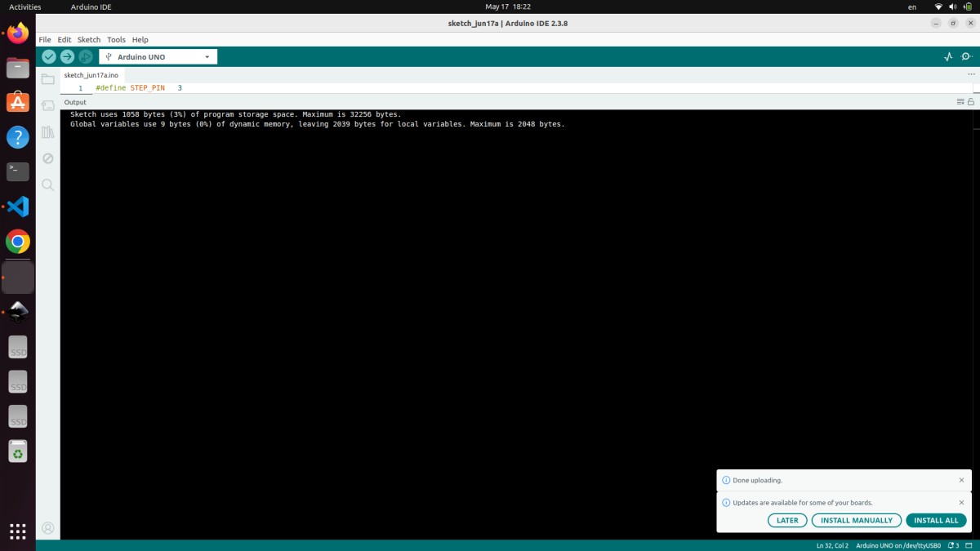The width and height of the screenshot is (980, 551).
Task: Click the INSTALL ALL button
Action: point(936,520)
